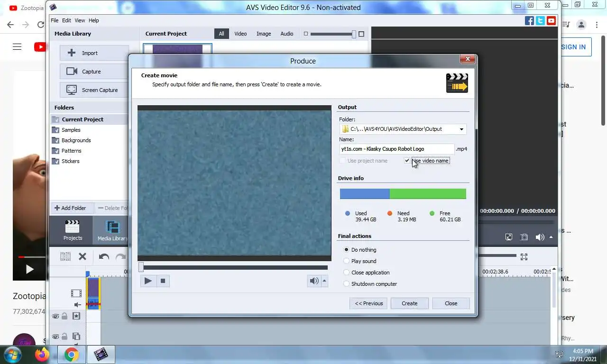The height and width of the screenshot is (364, 607).
Task: Click the main preview speaker volume icon
Action: (x=540, y=237)
